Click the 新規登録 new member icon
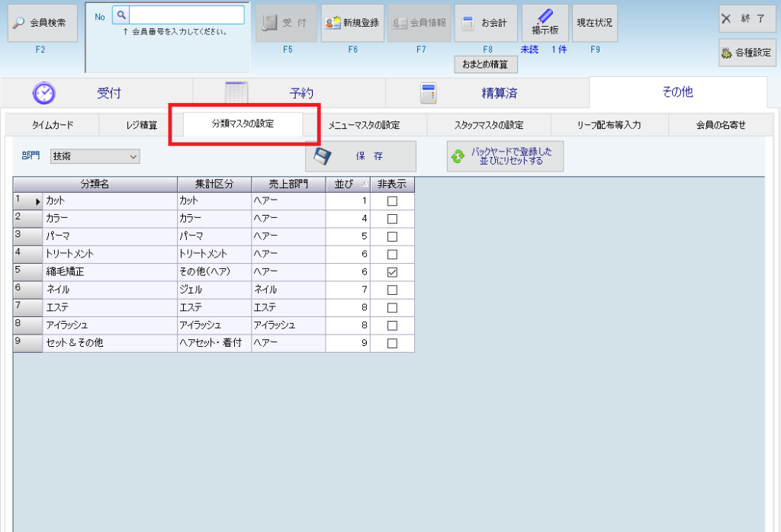781x532 pixels. point(333,23)
